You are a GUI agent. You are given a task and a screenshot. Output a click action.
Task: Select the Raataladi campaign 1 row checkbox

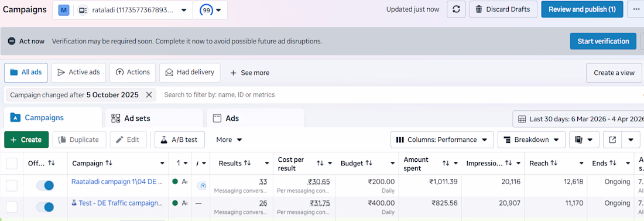coord(12,186)
